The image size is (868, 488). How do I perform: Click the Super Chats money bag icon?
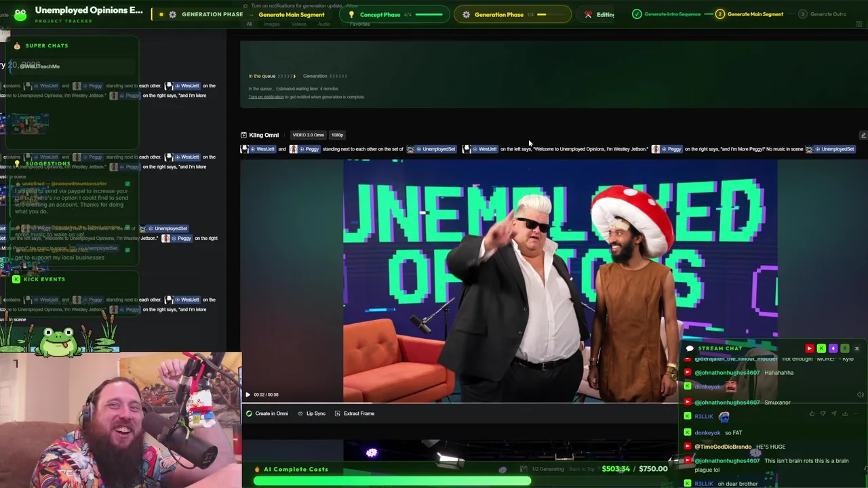coord(17,46)
